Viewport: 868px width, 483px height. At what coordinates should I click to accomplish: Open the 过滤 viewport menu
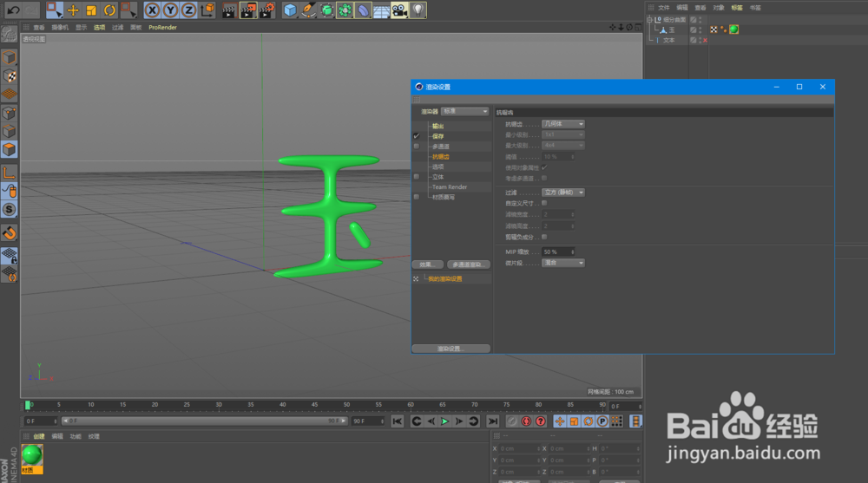117,27
